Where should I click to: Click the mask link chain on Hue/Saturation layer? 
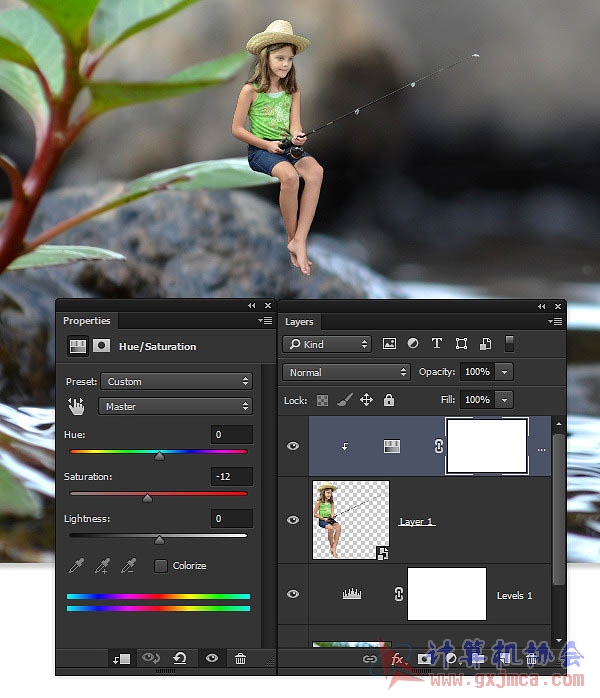438,446
